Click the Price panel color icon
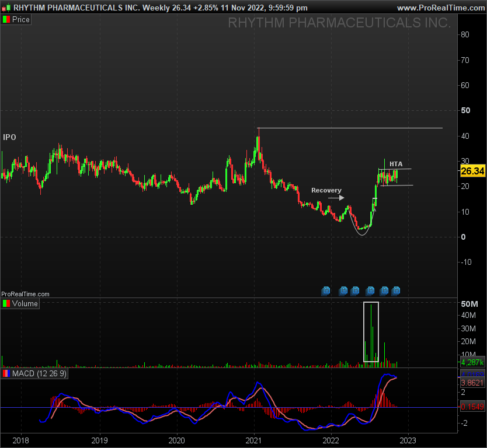This screenshot has height=448, width=487. (6, 20)
